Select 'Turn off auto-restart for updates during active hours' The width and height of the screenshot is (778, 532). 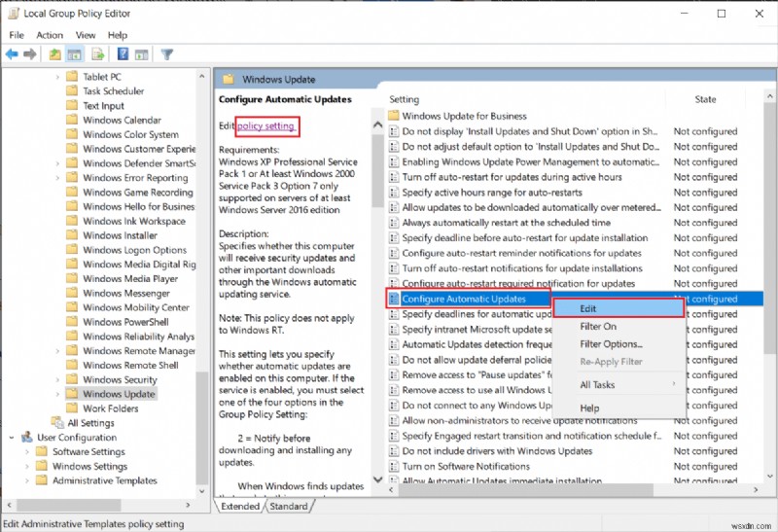click(x=512, y=177)
